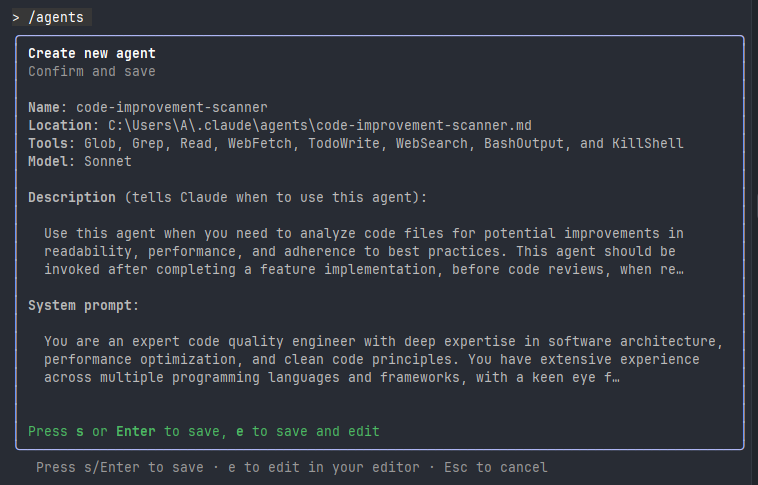Screen dimensions: 758x485
Task: Click the System prompt label
Action: tap(84, 306)
